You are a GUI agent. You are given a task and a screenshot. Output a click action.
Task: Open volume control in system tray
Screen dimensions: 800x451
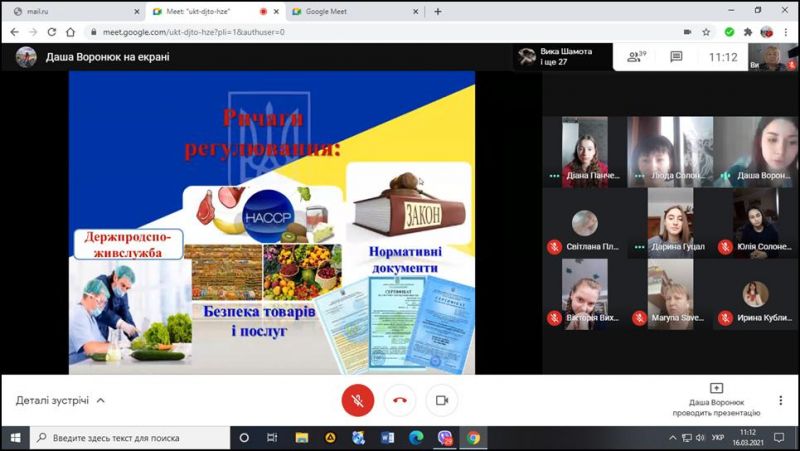(x=700, y=438)
